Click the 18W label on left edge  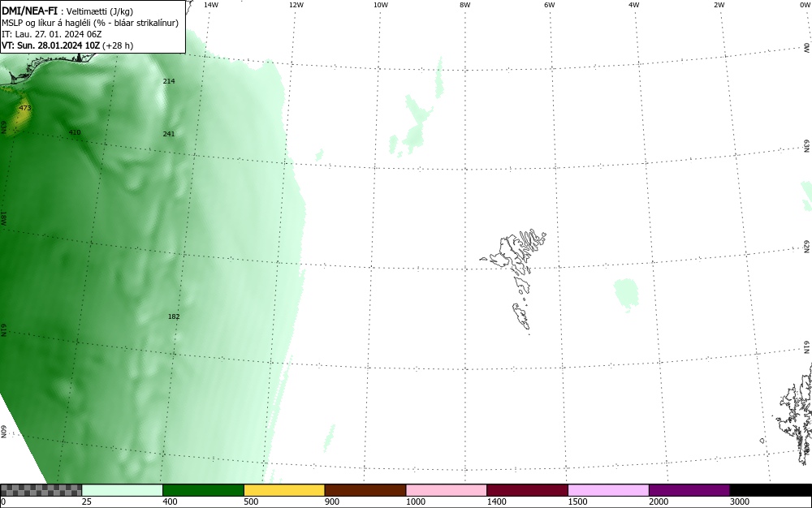3,218
